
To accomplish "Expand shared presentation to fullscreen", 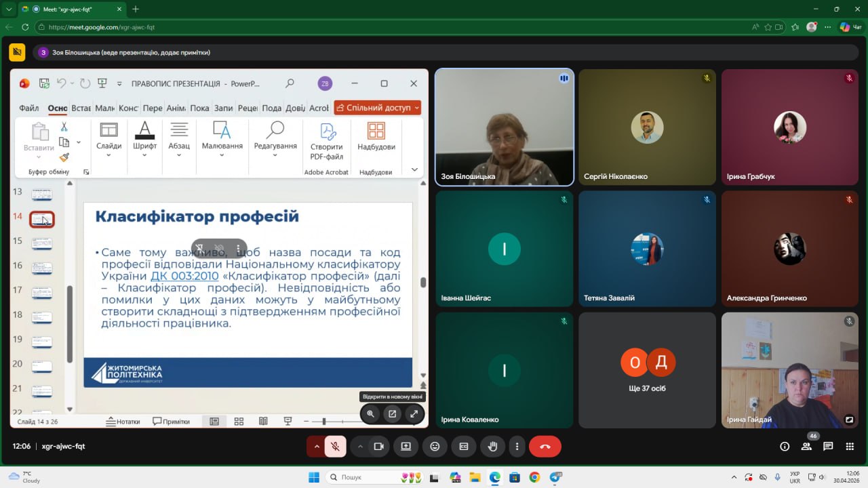I will coord(414,413).
